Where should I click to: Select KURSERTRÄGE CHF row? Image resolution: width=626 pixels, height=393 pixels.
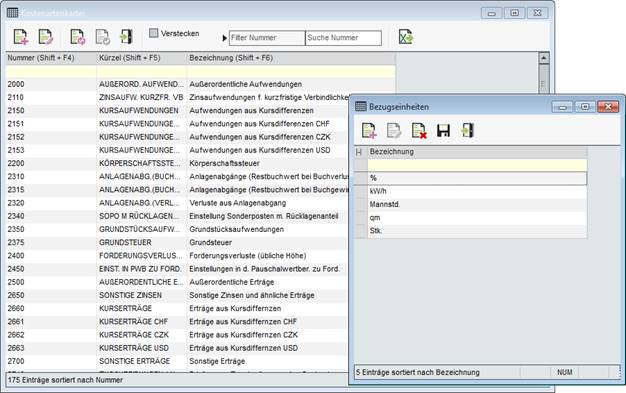pyautogui.click(x=177, y=322)
